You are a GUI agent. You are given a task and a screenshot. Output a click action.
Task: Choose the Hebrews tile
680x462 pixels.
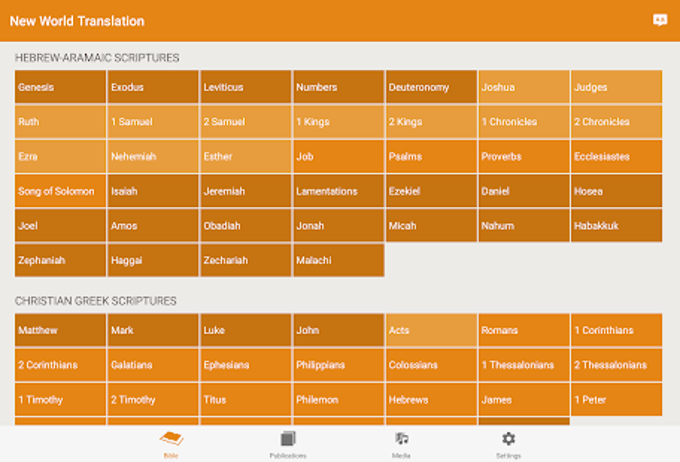(x=431, y=400)
